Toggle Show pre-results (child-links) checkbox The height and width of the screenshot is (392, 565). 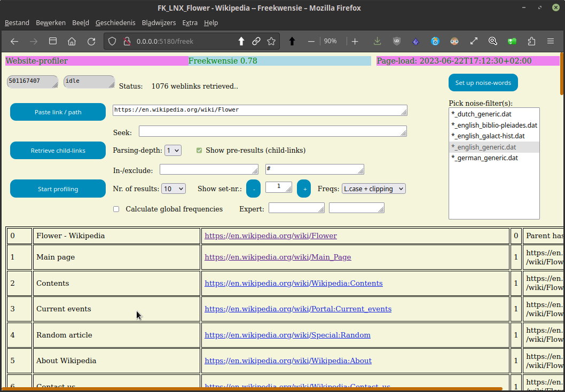199,150
